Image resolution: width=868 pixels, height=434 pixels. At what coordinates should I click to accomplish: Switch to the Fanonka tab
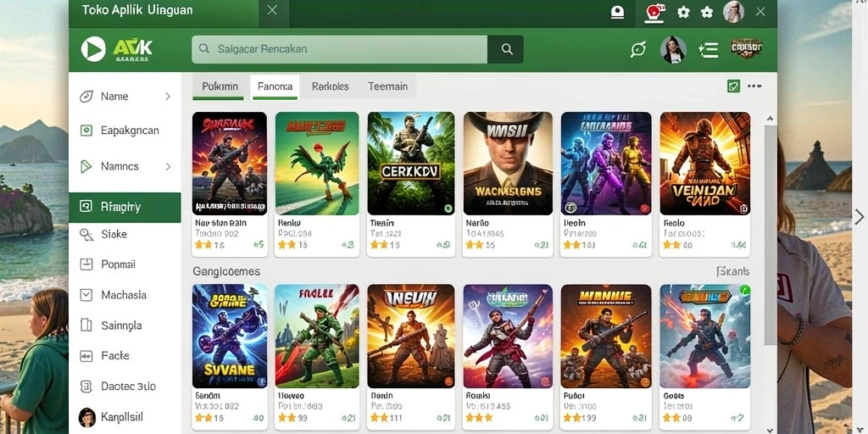point(275,87)
